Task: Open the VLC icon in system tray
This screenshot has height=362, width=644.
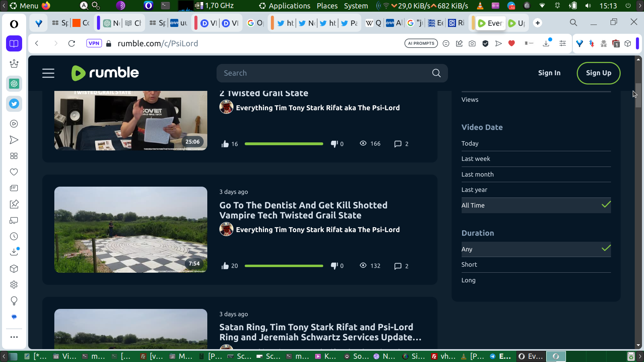Action: (x=480, y=6)
